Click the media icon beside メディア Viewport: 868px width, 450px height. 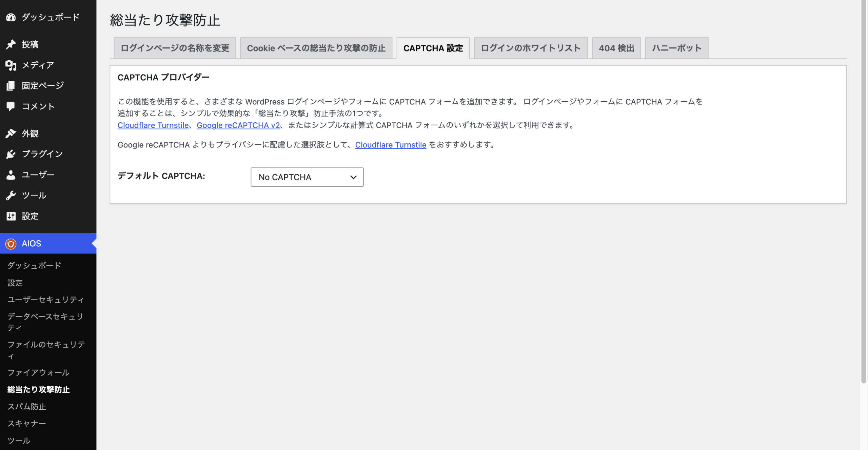click(11, 65)
